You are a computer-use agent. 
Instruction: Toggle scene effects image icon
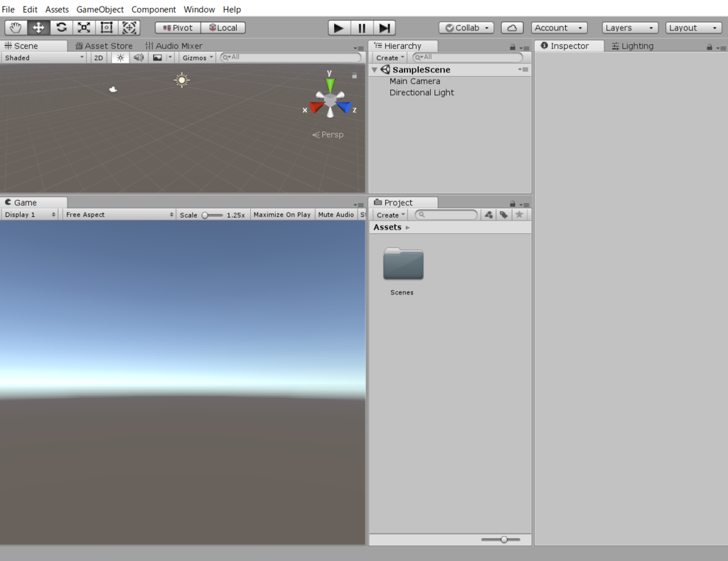[157, 58]
